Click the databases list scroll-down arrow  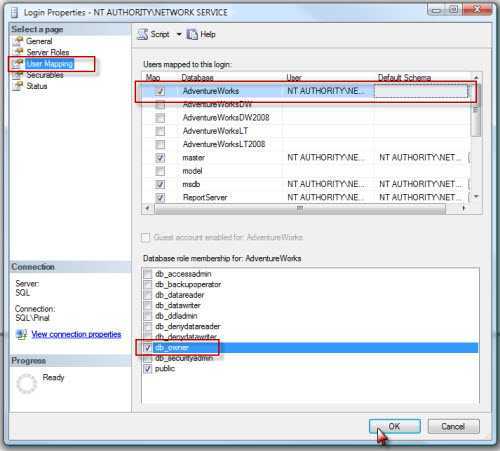(x=476, y=197)
